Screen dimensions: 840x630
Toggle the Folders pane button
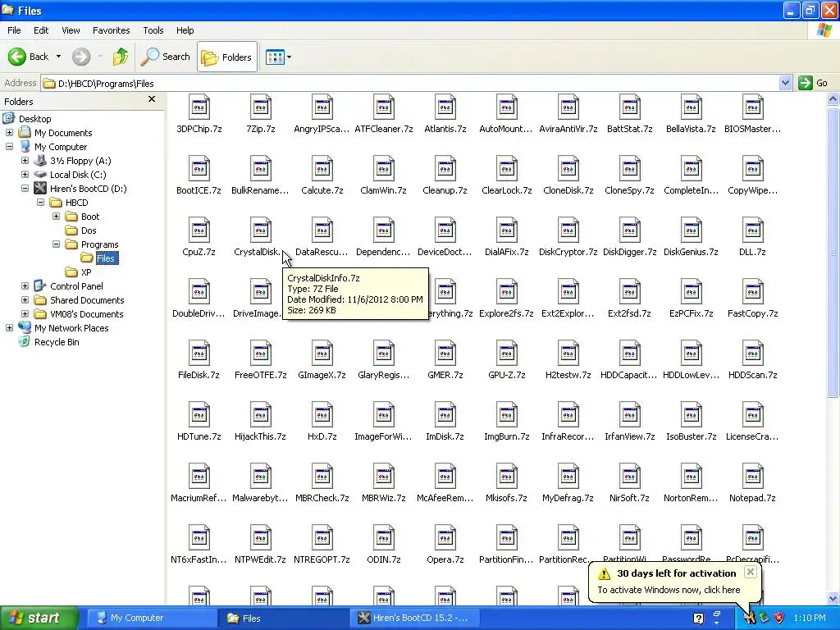coord(227,57)
